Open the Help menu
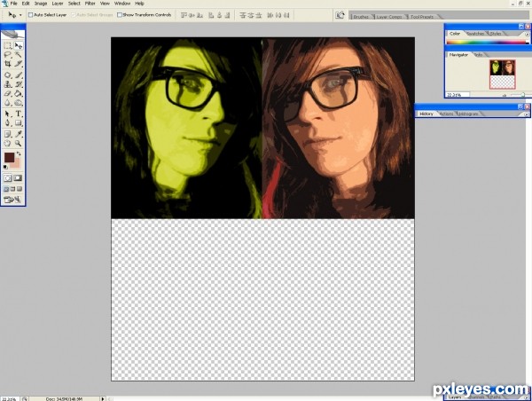The height and width of the screenshot is (401, 532). (x=139, y=4)
